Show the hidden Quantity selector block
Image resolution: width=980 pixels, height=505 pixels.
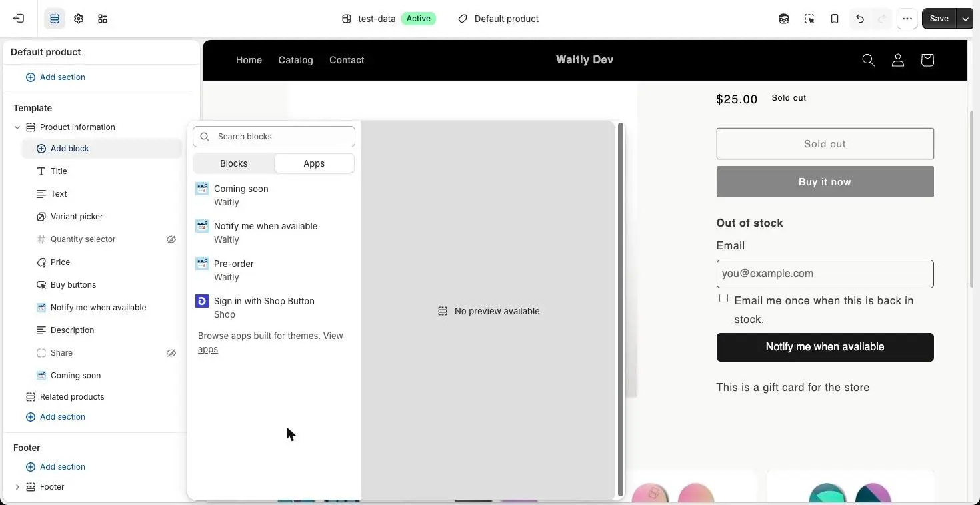click(171, 239)
